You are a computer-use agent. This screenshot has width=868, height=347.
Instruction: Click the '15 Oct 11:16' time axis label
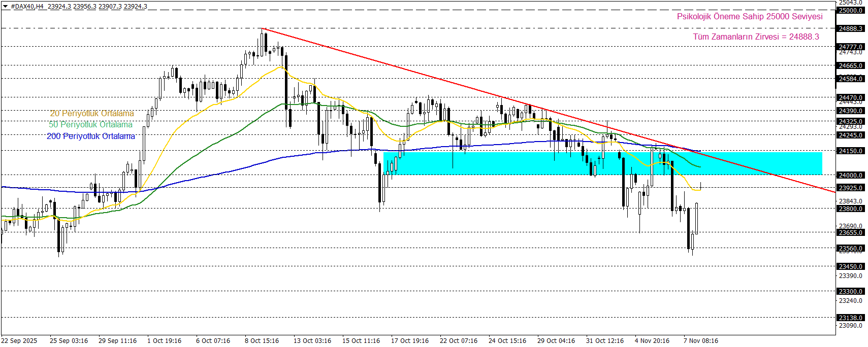point(361,340)
